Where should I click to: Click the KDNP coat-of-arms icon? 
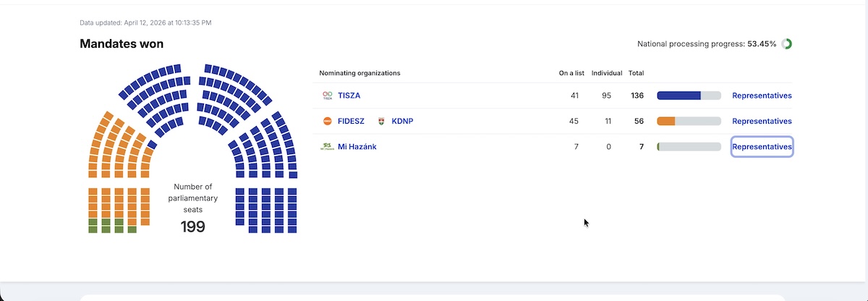(382, 121)
